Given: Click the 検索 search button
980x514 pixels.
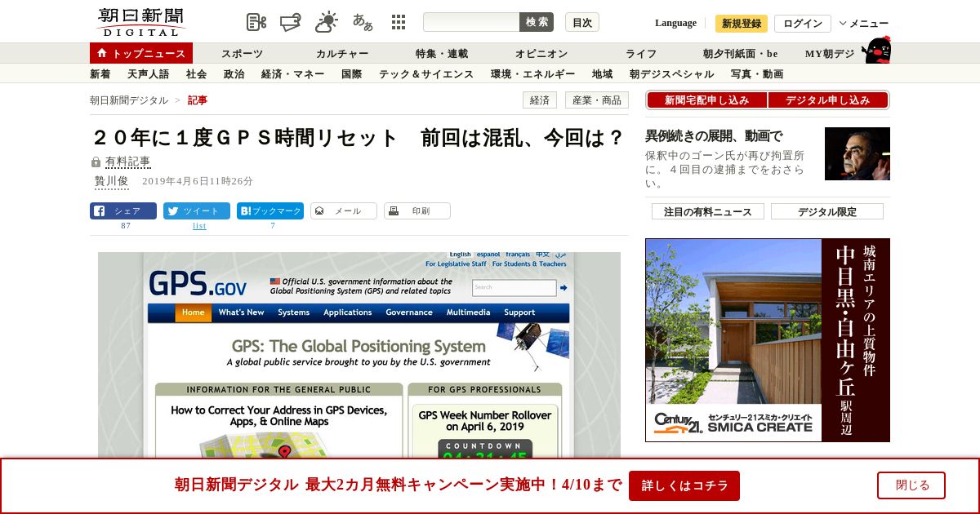Looking at the screenshot, I should (x=537, y=22).
